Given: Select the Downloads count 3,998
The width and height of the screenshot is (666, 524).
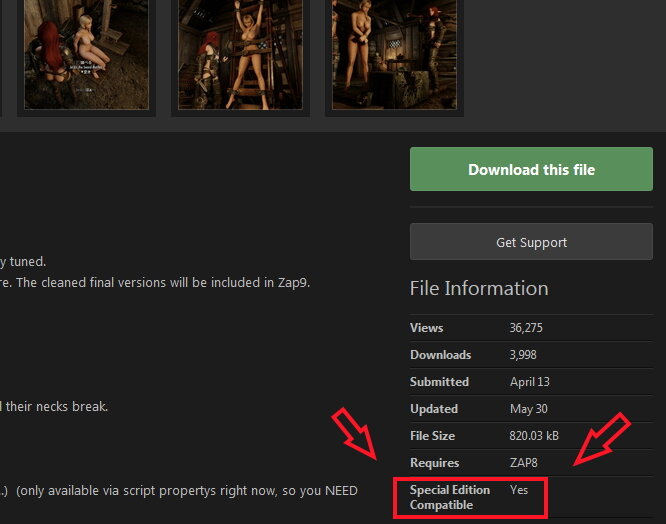Looking at the screenshot, I should click(x=523, y=355).
